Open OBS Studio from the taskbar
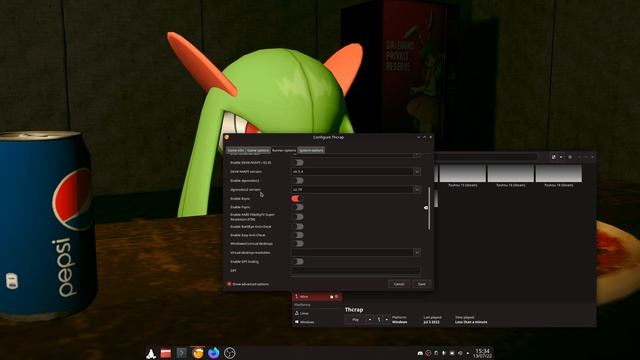Viewport: 640px width, 360px height. point(230,353)
